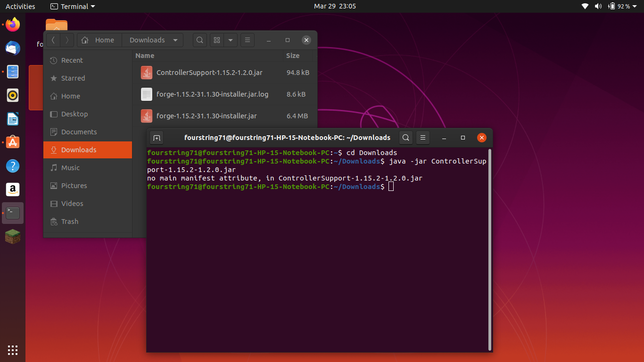Launch Firefox from the dock
Screen dimensions: 644x362
click(x=13, y=25)
